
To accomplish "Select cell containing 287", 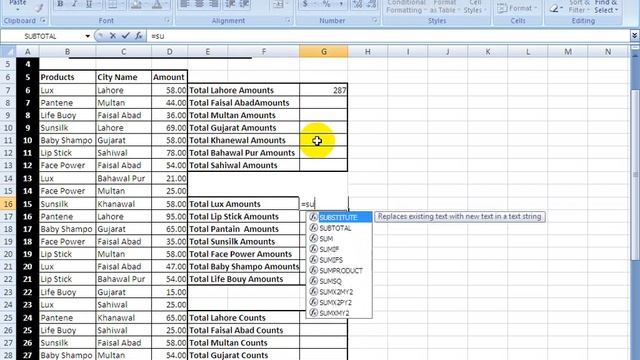I will (x=324, y=90).
